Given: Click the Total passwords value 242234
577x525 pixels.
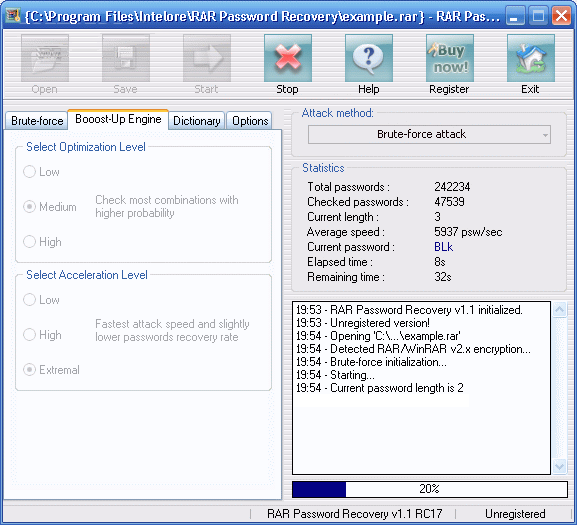Looking at the screenshot, I should pos(452,187).
